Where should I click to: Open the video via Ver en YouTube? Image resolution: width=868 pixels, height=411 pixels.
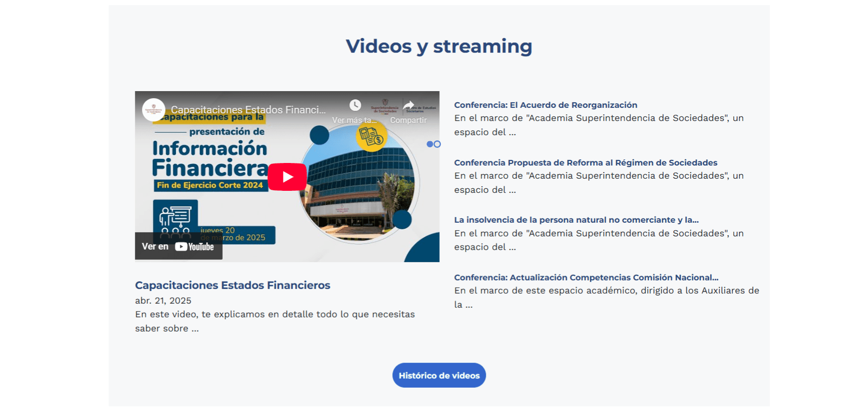[x=178, y=246]
